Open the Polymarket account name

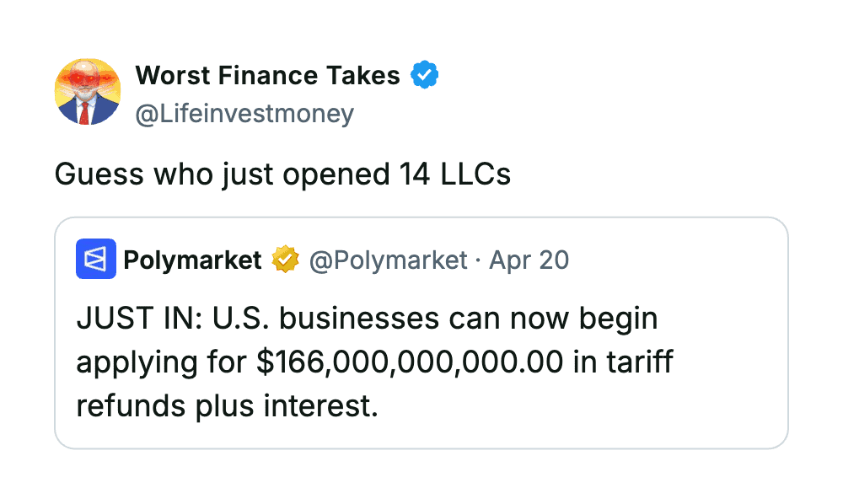pos(192,260)
